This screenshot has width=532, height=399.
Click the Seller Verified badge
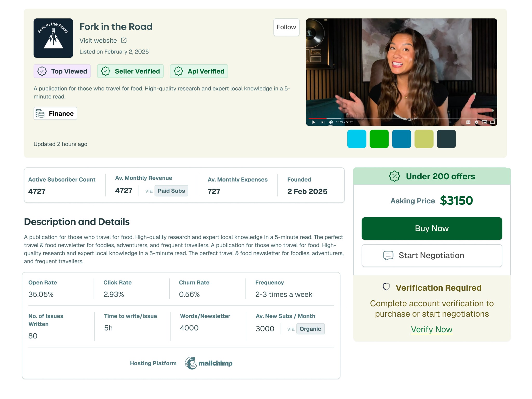coord(130,71)
